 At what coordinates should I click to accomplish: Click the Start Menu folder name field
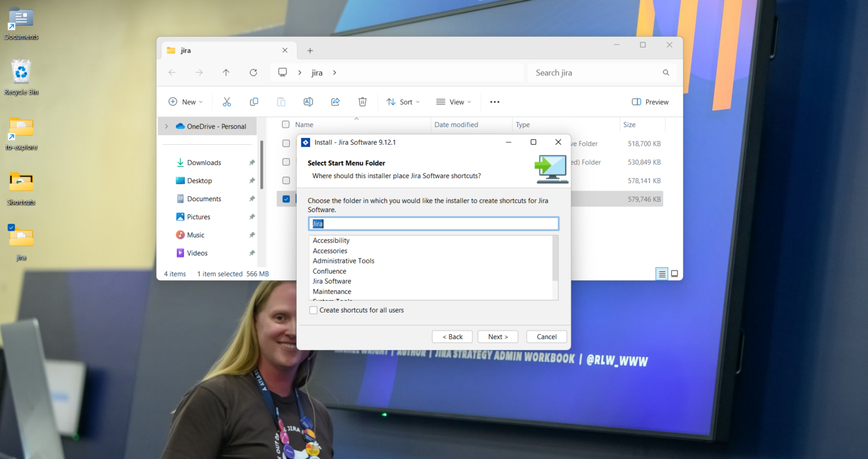point(433,223)
